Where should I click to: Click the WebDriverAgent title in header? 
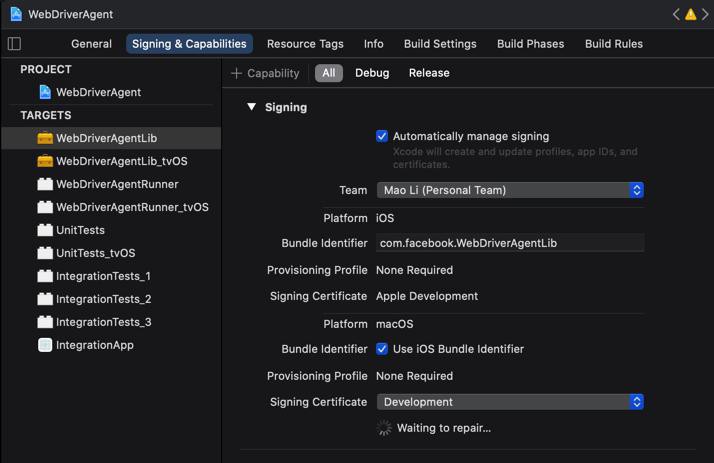(71, 14)
